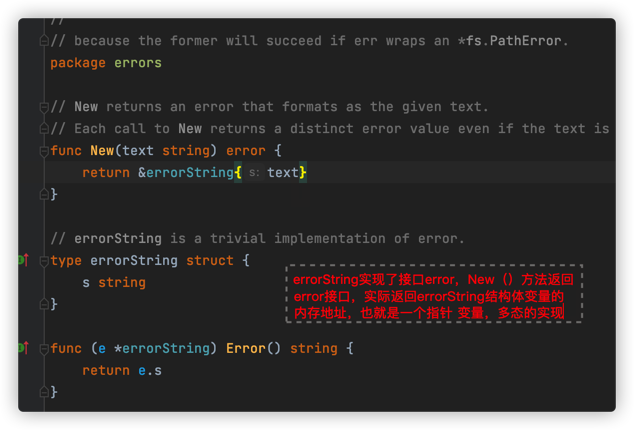The image size is (634, 430).
Task: Click the *errorString receiver type
Action: tap(162, 348)
